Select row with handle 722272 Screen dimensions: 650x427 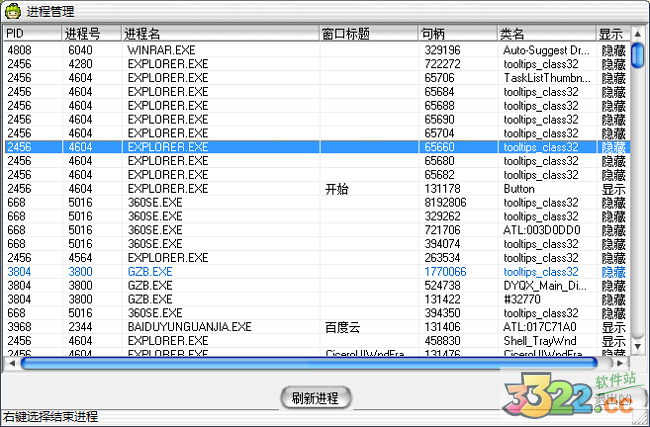click(317, 64)
